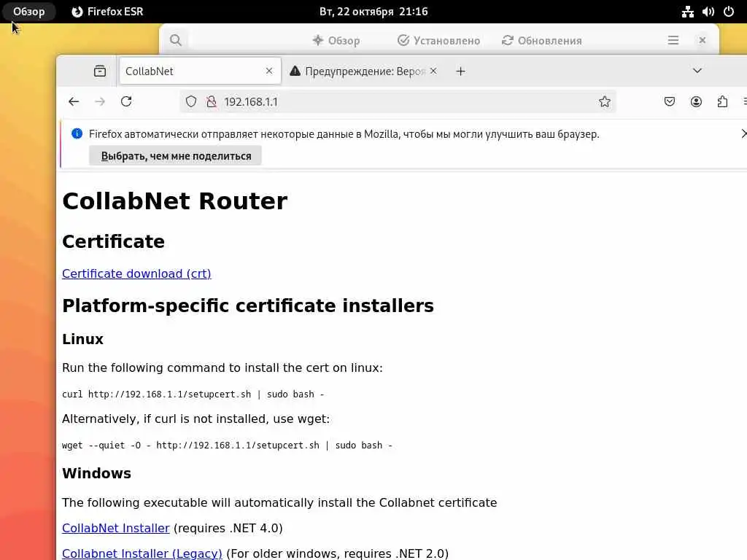Switch to the Обновления tab in software window

point(542,41)
